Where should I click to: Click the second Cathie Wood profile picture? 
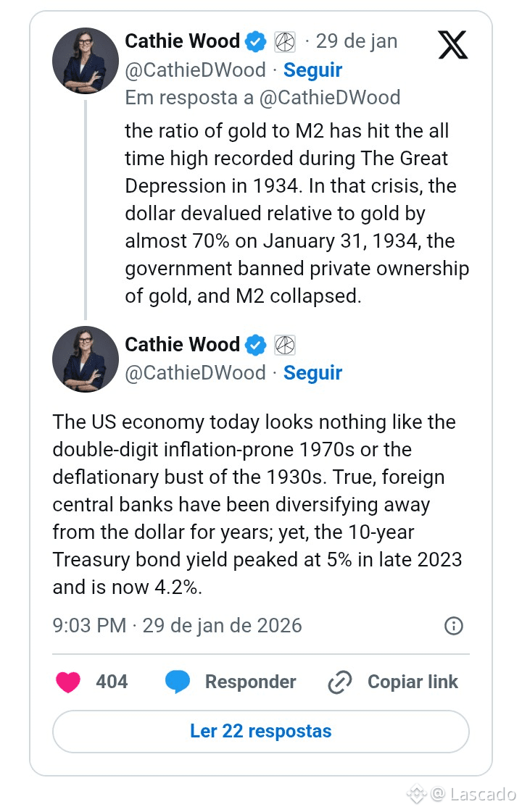pyautogui.click(x=86, y=359)
